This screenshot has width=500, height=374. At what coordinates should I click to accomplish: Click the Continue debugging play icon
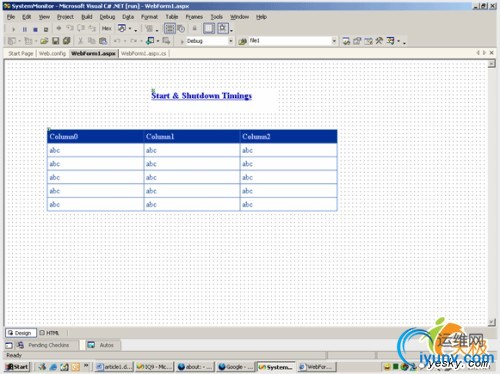click(x=13, y=29)
